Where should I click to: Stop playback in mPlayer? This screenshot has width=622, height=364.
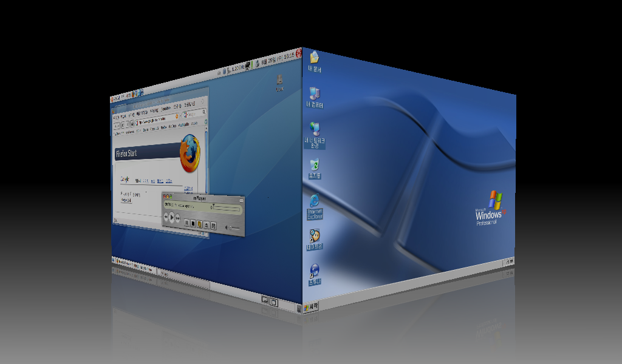193,223
